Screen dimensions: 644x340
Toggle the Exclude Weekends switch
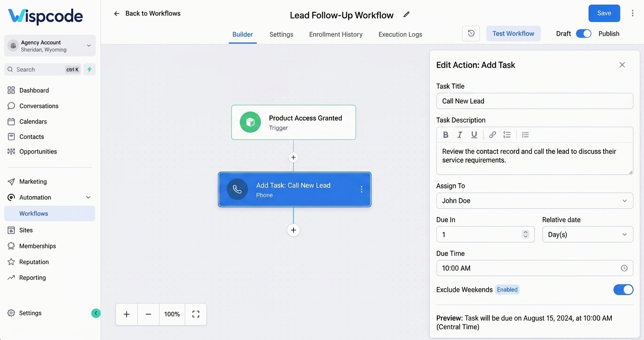pos(623,290)
